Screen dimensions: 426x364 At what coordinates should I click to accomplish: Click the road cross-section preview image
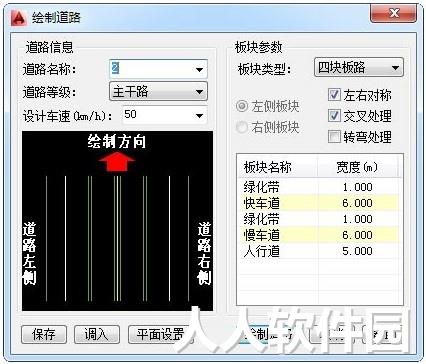tap(117, 221)
